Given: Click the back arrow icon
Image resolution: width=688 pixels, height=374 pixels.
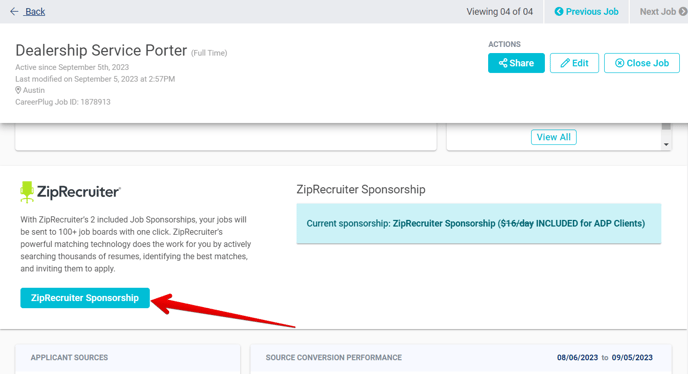Looking at the screenshot, I should coord(14,11).
